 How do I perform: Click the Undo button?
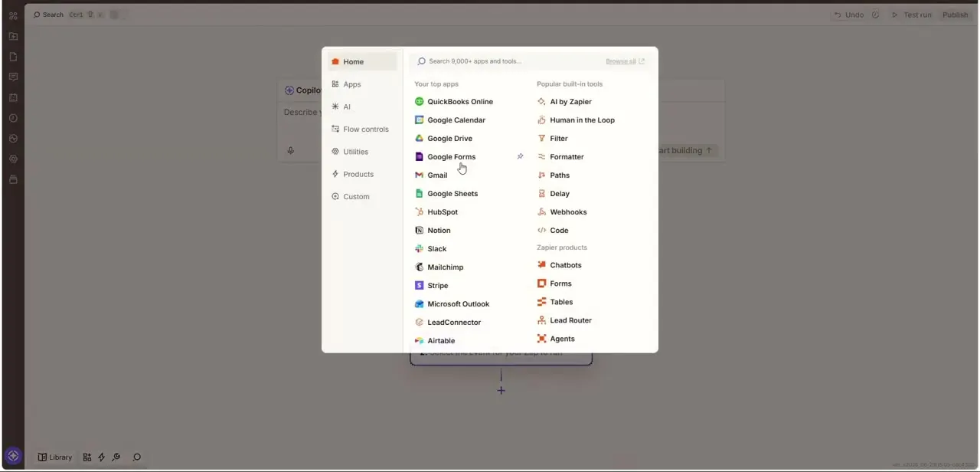coord(848,15)
